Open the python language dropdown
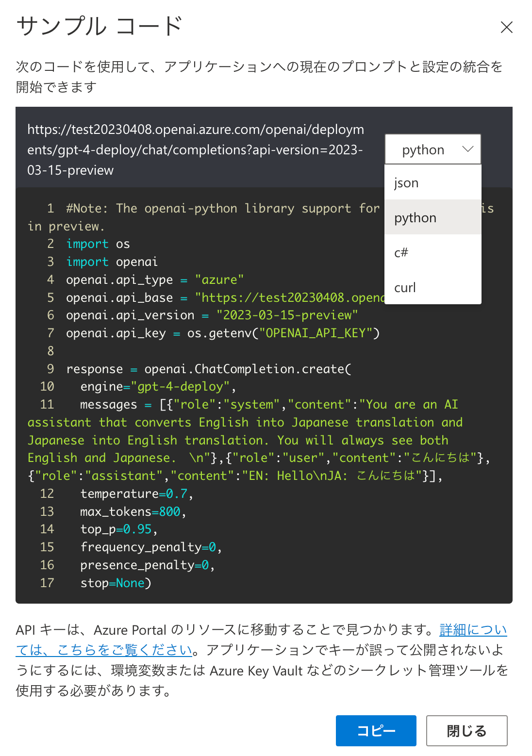 (432, 149)
